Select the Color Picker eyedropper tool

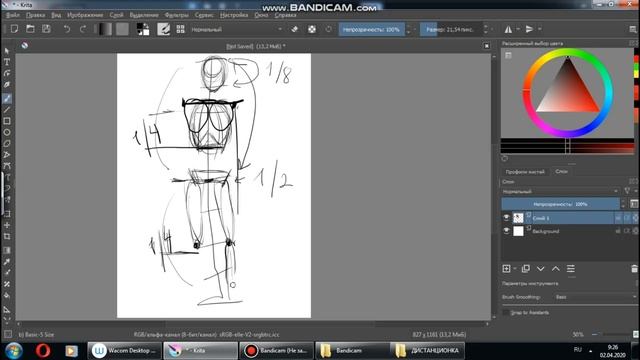[7, 262]
